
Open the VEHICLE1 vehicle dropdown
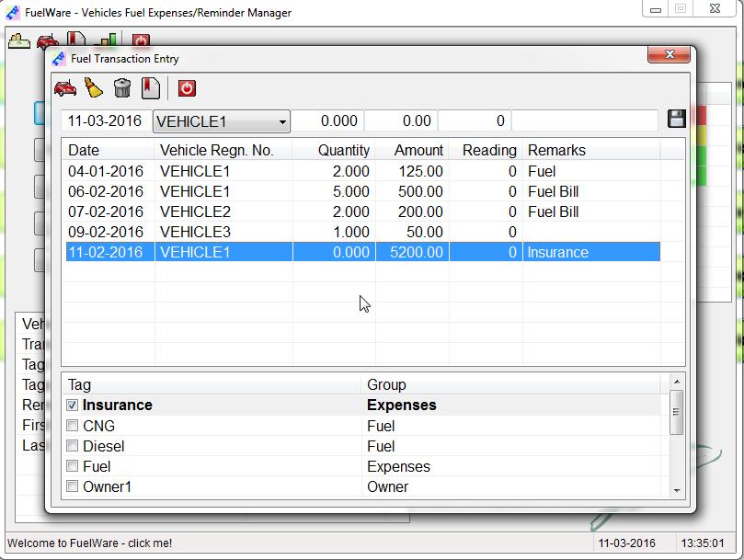pos(221,120)
